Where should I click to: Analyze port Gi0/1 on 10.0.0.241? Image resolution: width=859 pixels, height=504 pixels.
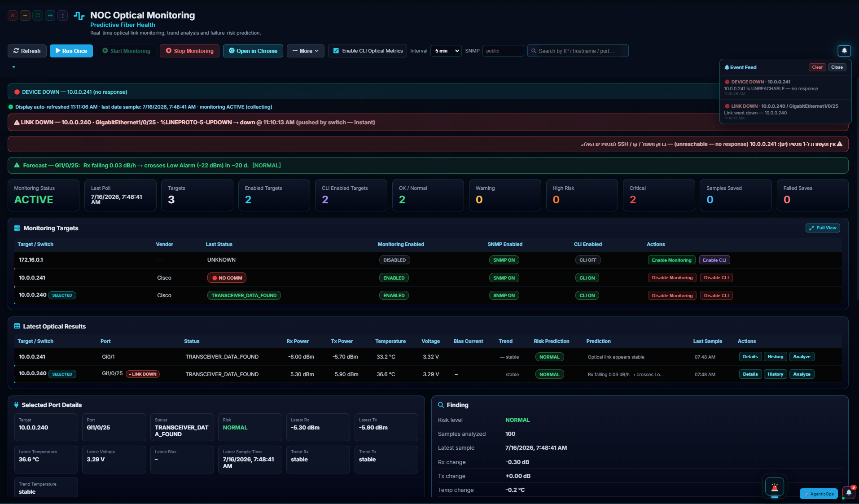[x=802, y=357]
